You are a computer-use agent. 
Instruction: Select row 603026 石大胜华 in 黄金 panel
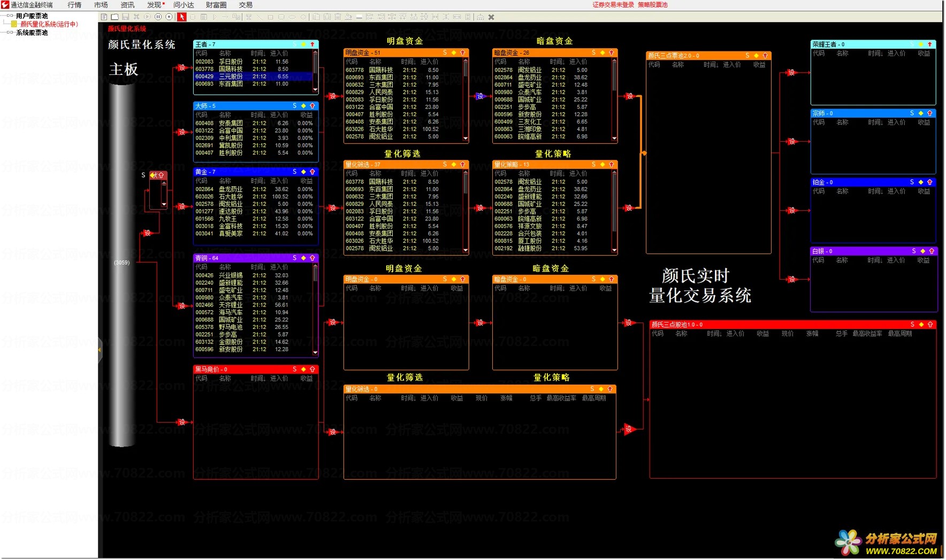pyautogui.click(x=254, y=197)
